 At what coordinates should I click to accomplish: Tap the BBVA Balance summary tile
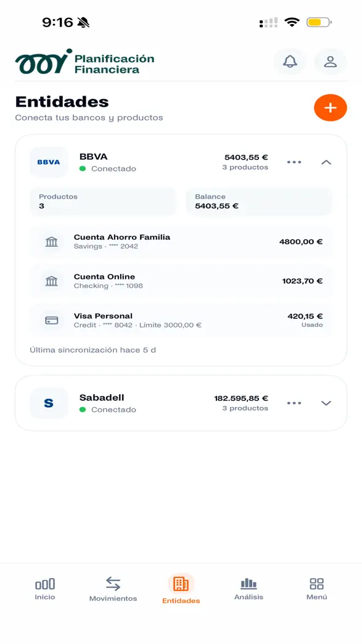pos(259,201)
